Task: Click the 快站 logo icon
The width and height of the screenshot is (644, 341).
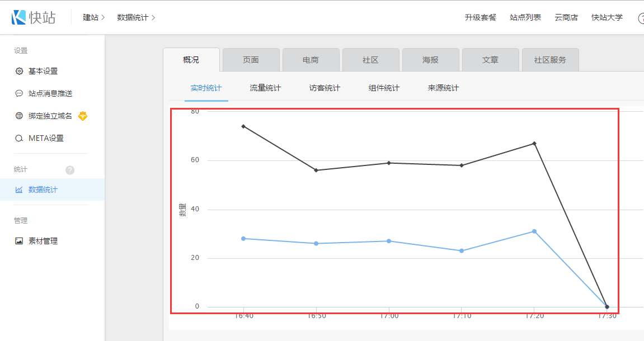Action: 19,17
